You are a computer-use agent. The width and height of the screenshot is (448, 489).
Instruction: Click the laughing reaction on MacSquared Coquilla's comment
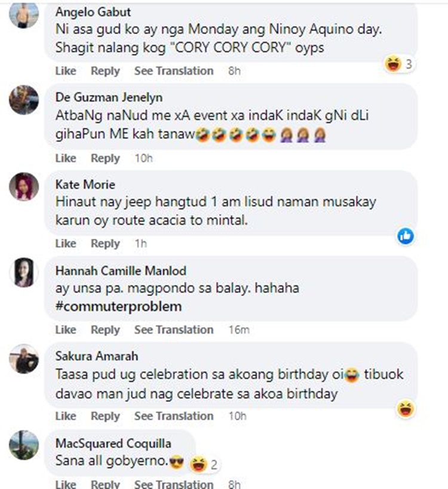198,463
